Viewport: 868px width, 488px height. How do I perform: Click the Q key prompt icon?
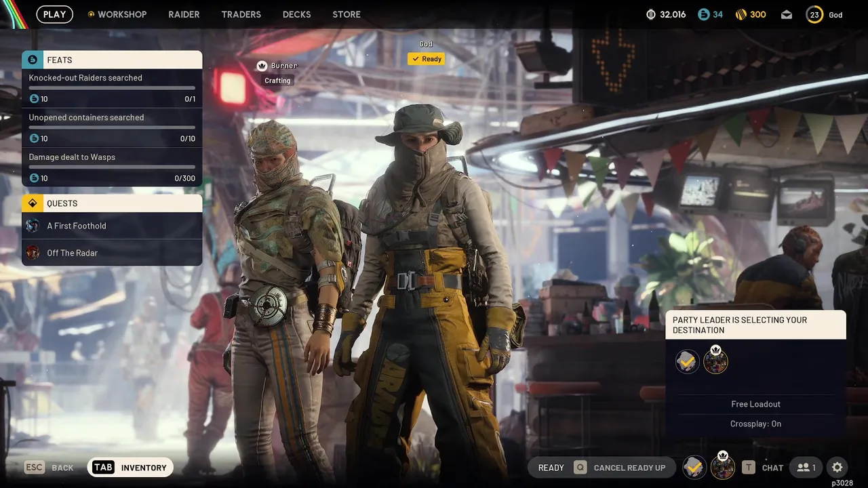[x=580, y=468]
